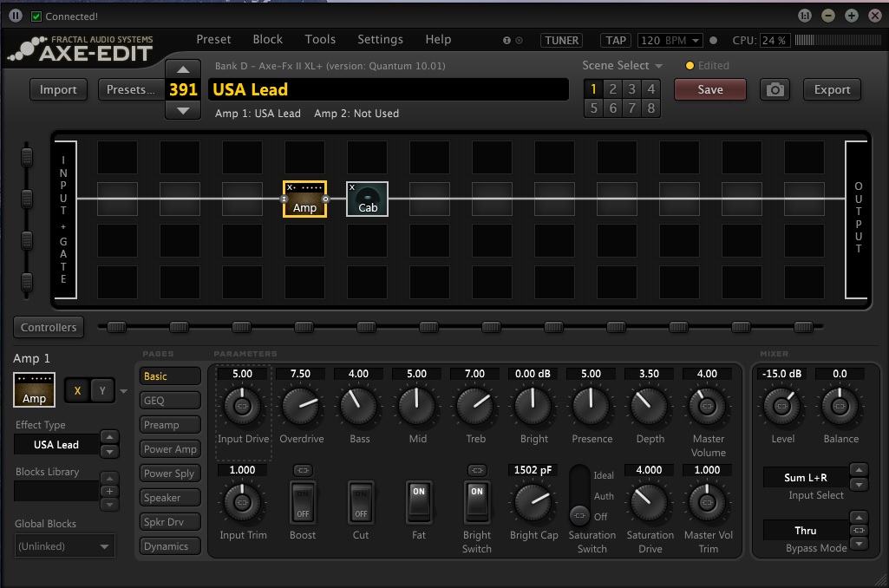
Task: Click the Bright Cap knob
Action: 533,502
